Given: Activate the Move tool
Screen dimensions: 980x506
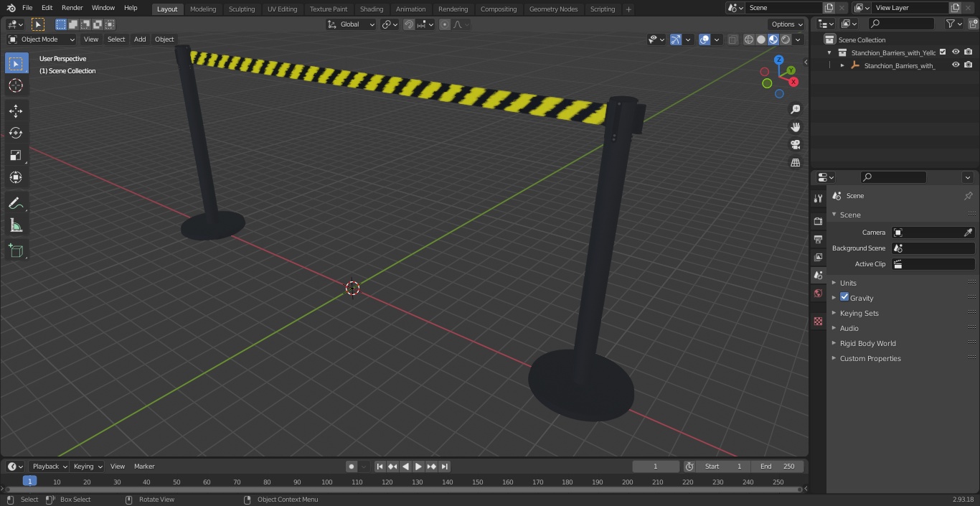Looking at the screenshot, I should pyautogui.click(x=16, y=111).
